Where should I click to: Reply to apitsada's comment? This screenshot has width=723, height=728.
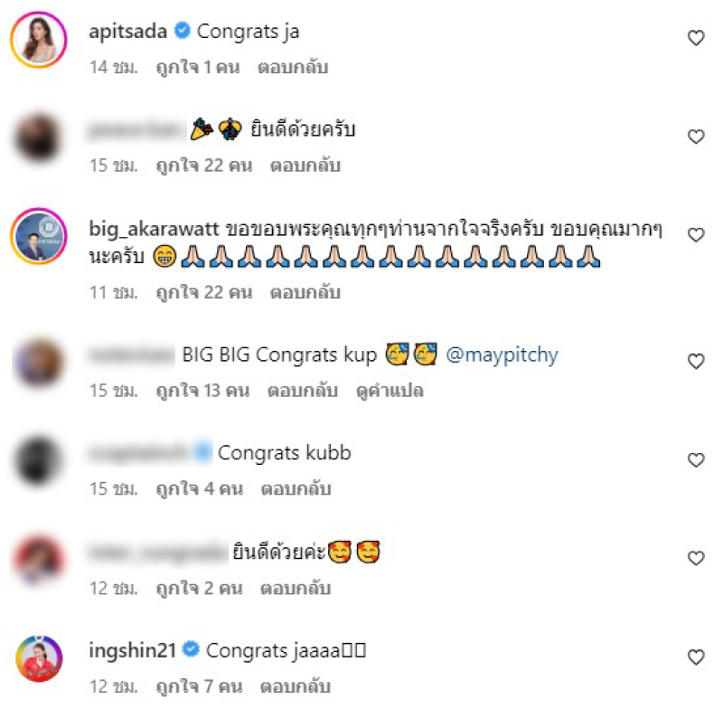coord(293,67)
